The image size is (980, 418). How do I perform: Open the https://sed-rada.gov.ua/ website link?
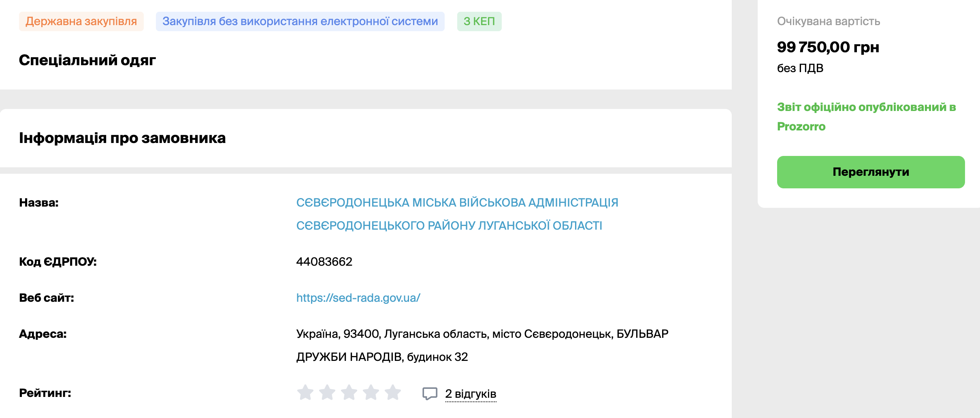click(358, 298)
